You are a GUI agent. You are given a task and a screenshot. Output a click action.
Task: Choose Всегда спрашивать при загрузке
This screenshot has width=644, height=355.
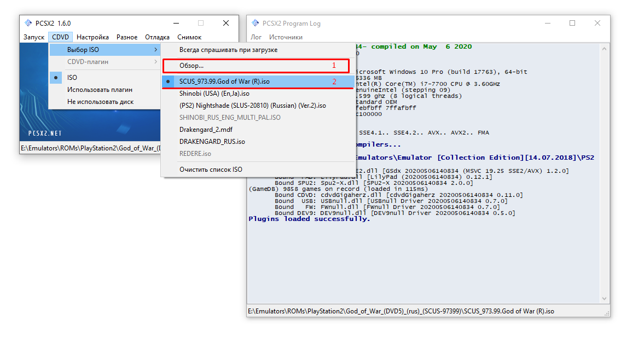(258, 50)
